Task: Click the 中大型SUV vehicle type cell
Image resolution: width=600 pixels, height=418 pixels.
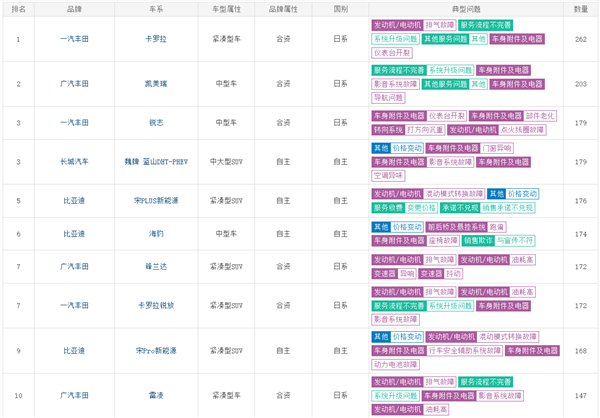Action: click(x=226, y=162)
